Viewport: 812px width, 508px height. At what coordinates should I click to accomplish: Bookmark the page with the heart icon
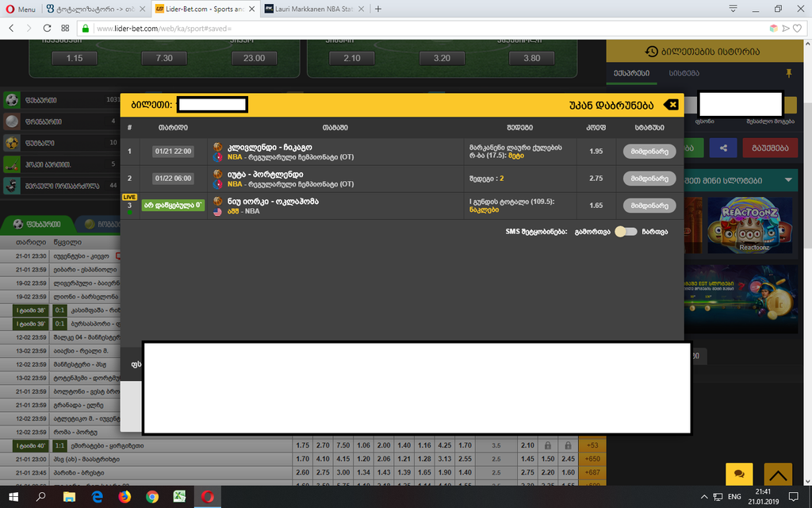[x=798, y=29]
